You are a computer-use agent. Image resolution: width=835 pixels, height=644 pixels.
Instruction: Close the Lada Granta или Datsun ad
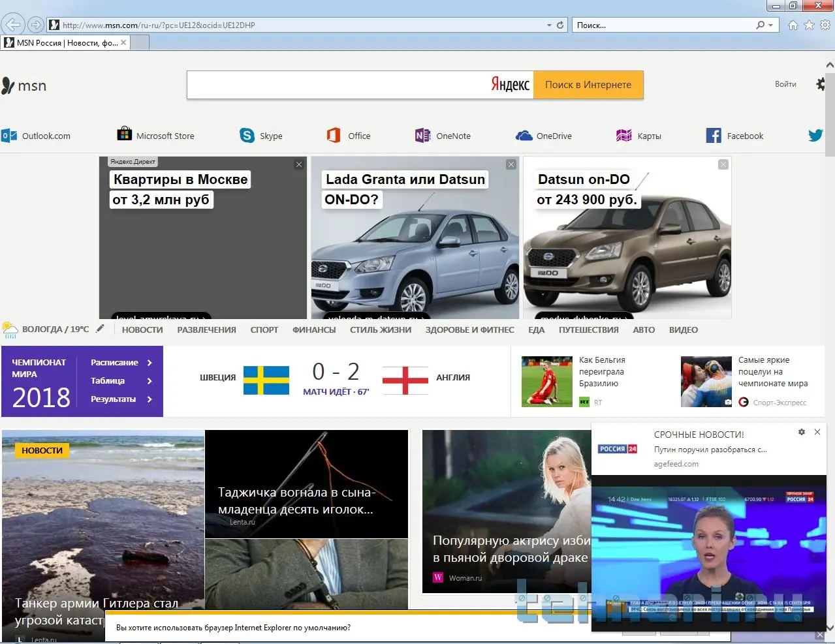coord(511,164)
